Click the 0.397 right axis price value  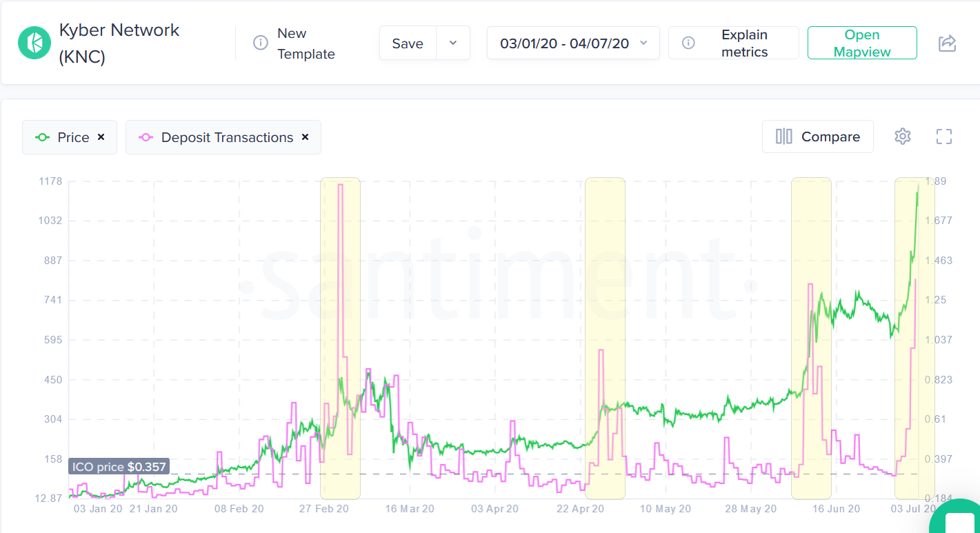click(x=938, y=459)
